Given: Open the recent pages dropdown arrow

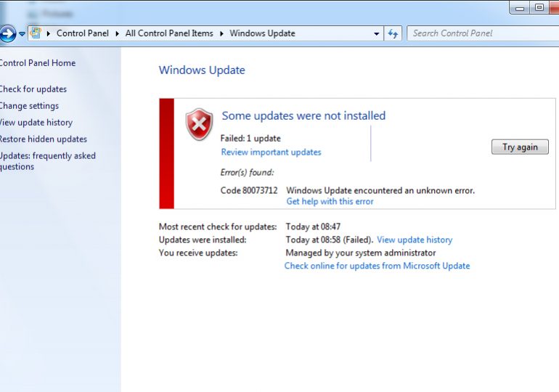Looking at the screenshot, I should click(23, 34).
